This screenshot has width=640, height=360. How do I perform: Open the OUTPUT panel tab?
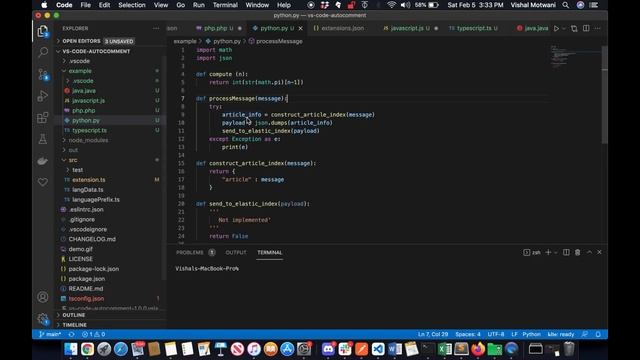[236, 253]
